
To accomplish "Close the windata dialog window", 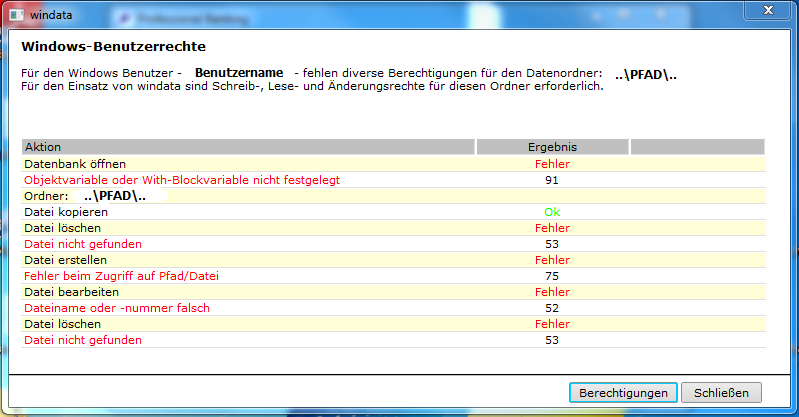I will tap(768, 10).
